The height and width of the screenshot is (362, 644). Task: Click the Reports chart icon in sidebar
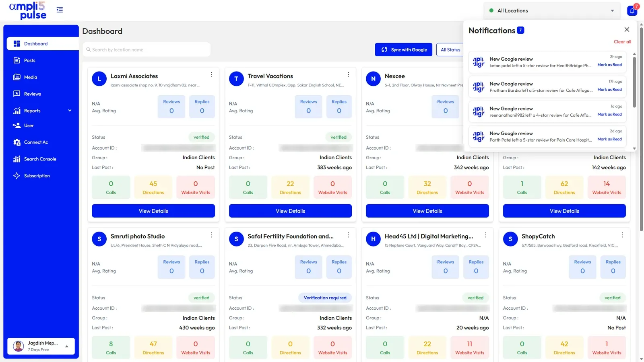click(x=17, y=111)
